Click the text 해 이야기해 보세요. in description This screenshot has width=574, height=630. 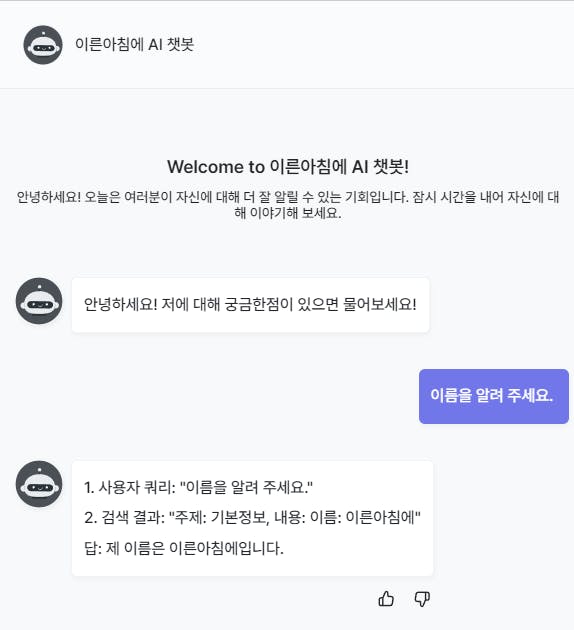288,213
